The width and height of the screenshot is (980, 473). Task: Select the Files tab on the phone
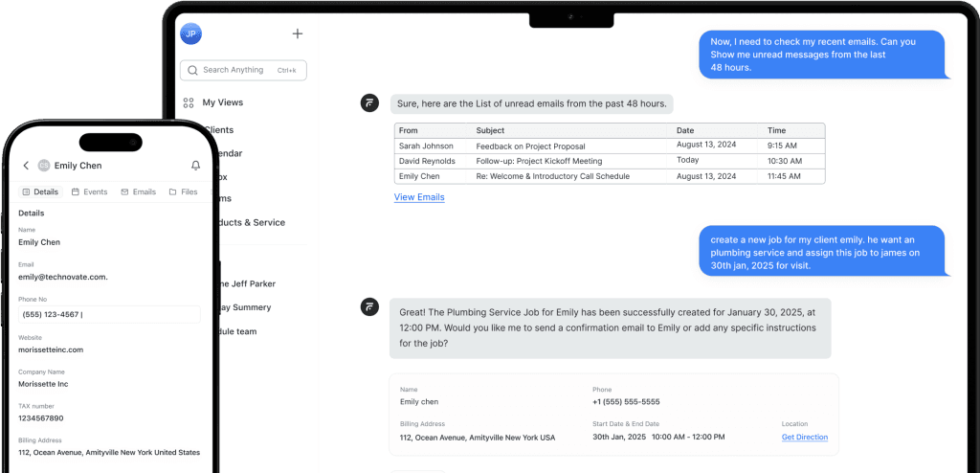point(184,191)
